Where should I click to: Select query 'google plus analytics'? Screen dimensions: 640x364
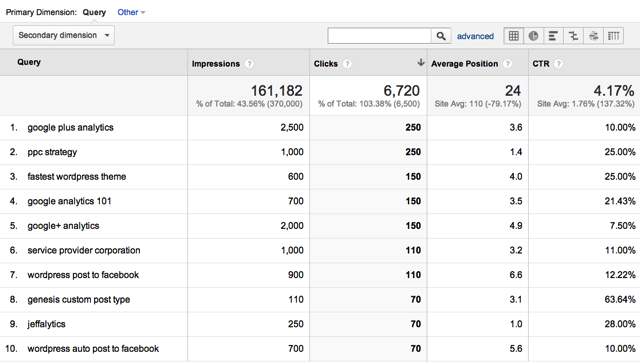pos(70,128)
